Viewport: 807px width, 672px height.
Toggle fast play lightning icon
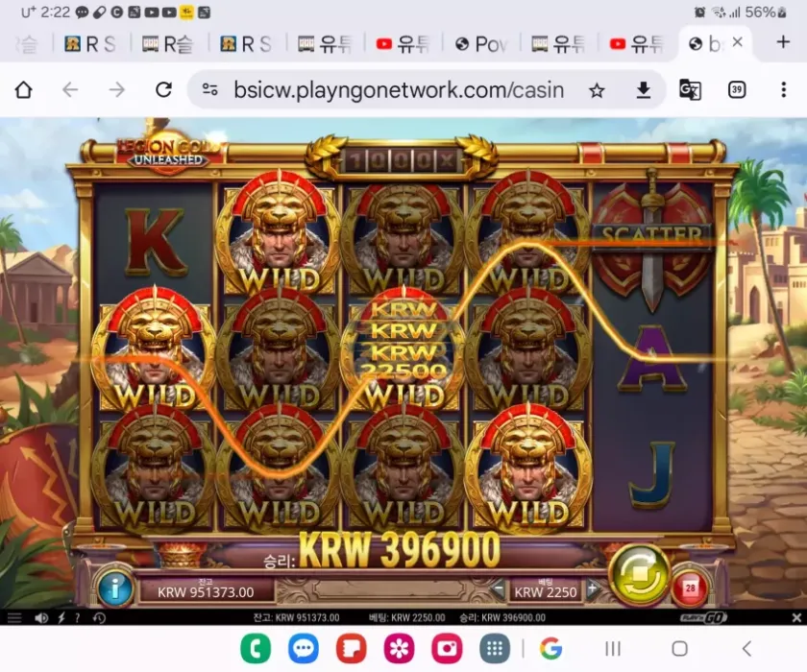point(61,617)
